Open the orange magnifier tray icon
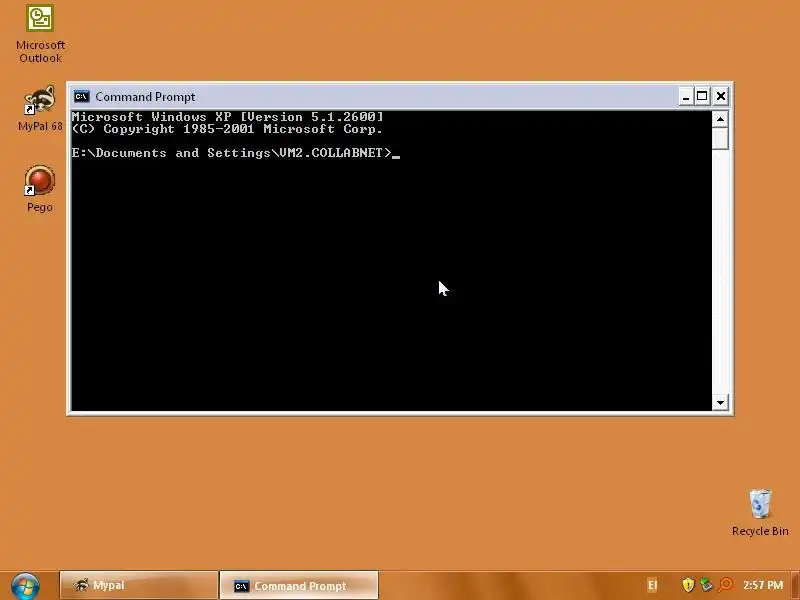This screenshot has width=800, height=600. tap(726, 585)
